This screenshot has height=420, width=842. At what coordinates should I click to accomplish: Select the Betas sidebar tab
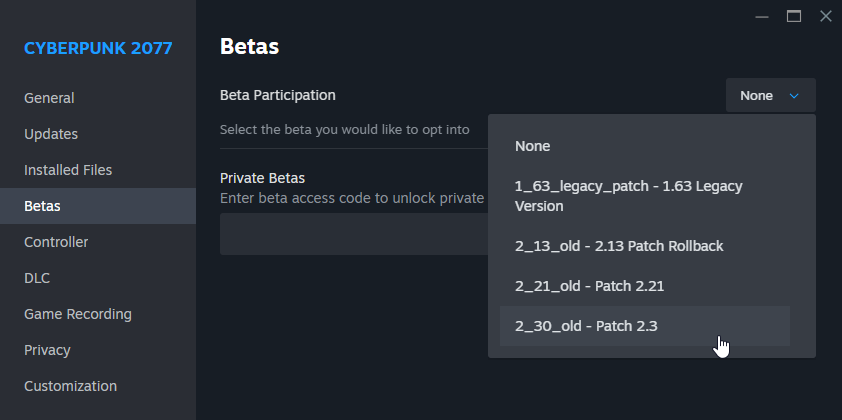42,206
